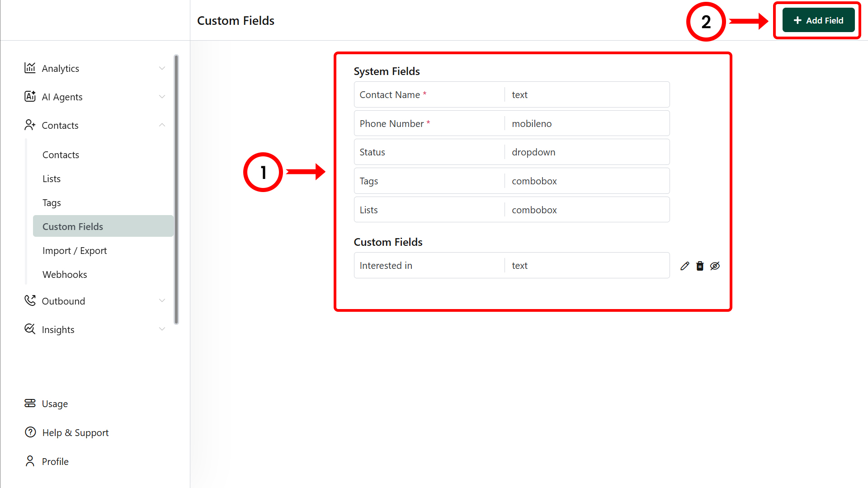Image resolution: width=868 pixels, height=488 pixels.
Task: Click the Interested in custom field name
Action: [x=386, y=266]
